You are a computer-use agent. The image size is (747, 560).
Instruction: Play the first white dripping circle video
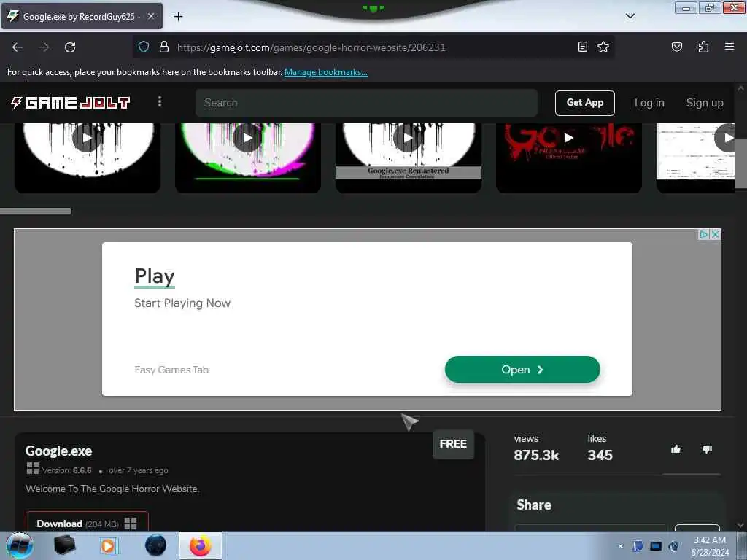tap(86, 138)
